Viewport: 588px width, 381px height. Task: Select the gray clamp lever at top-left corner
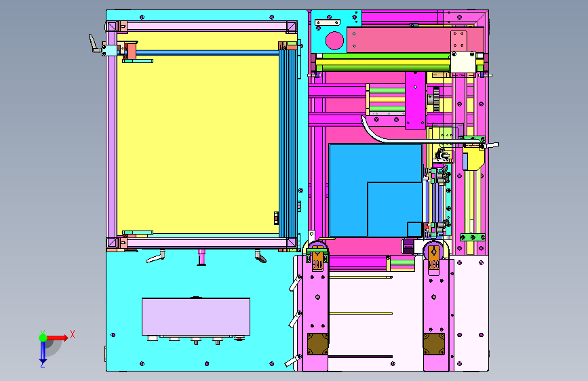tap(93, 43)
